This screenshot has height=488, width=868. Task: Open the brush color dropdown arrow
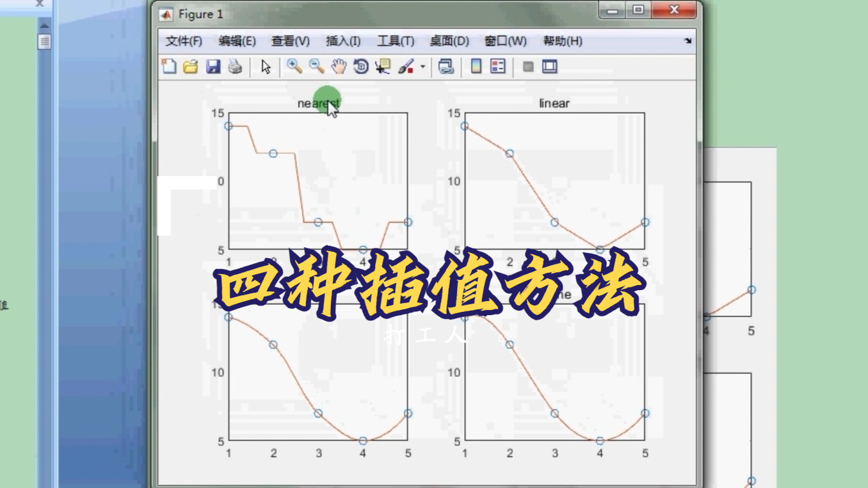click(423, 67)
